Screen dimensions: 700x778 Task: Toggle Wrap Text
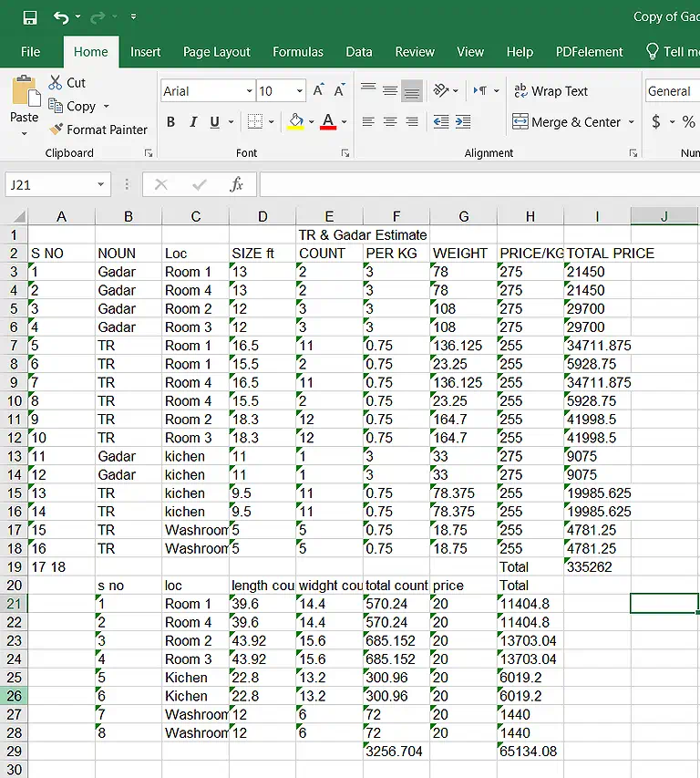551,91
